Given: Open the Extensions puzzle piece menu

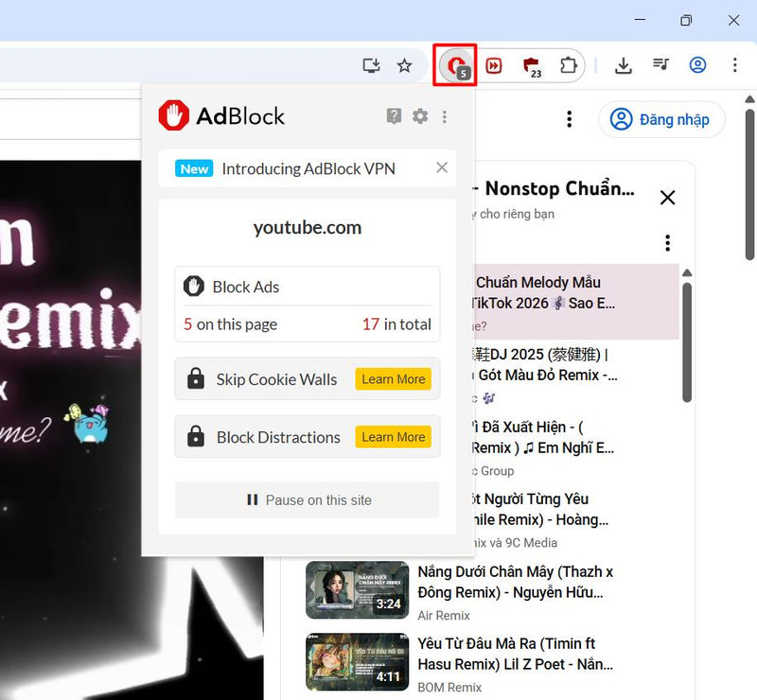Looking at the screenshot, I should tap(569, 65).
